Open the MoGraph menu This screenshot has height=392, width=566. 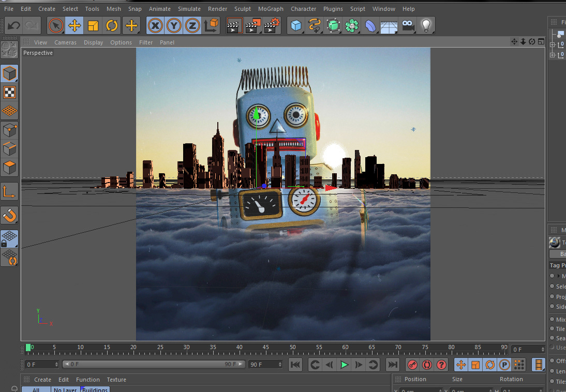click(x=271, y=9)
